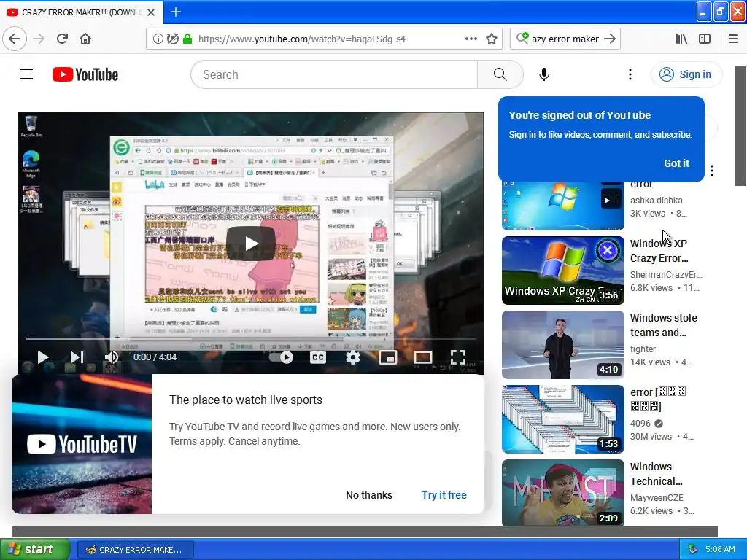Go to YouTube home via logo

85,74
